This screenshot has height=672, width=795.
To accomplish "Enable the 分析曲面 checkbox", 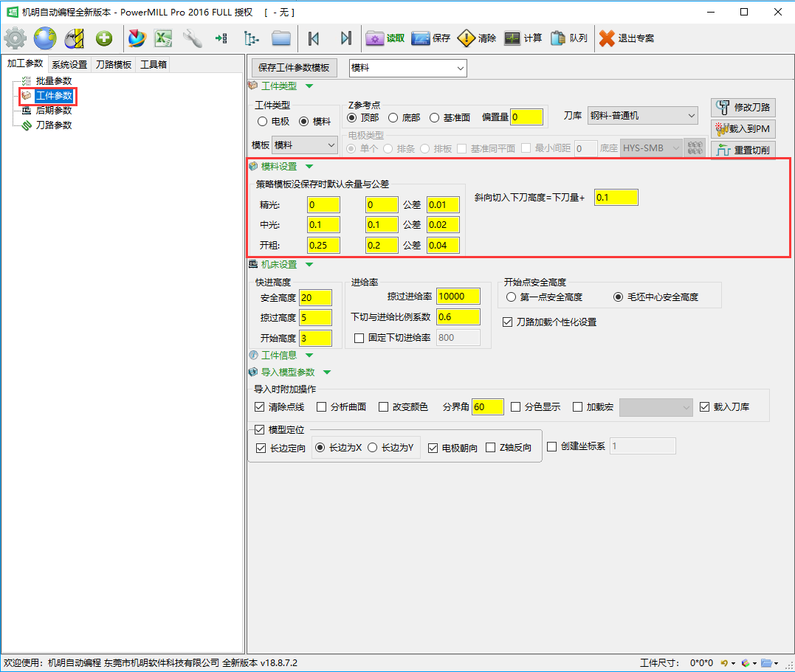I will coord(321,406).
